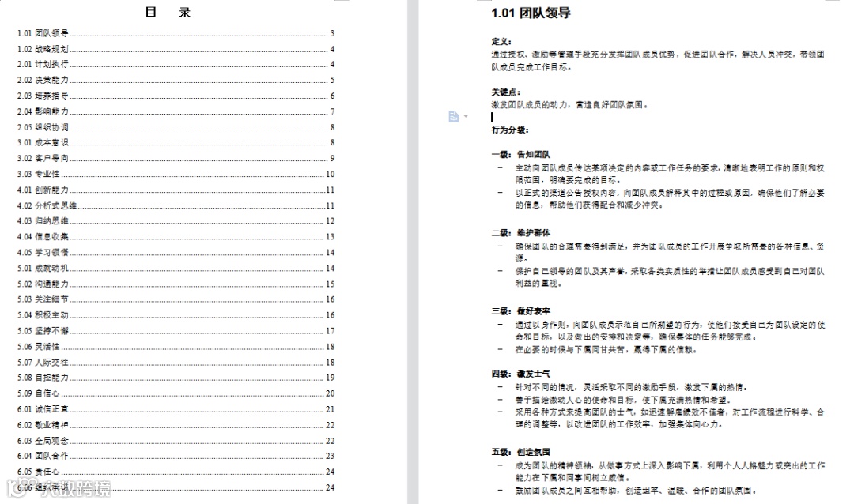
Task: Jump to TOC entry 5.06 灵活性
Action: pyautogui.click(x=176, y=347)
